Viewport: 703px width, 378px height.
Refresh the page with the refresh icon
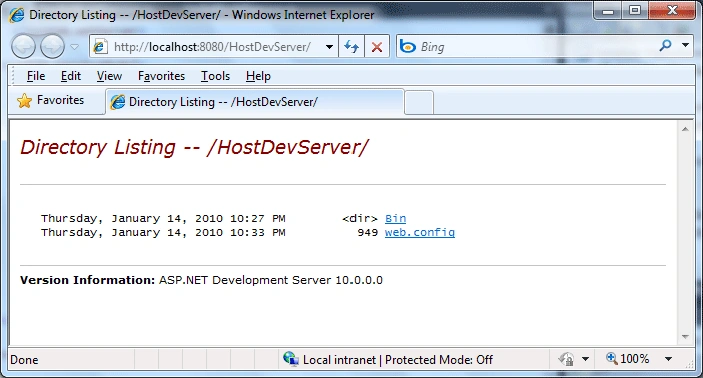click(x=352, y=47)
